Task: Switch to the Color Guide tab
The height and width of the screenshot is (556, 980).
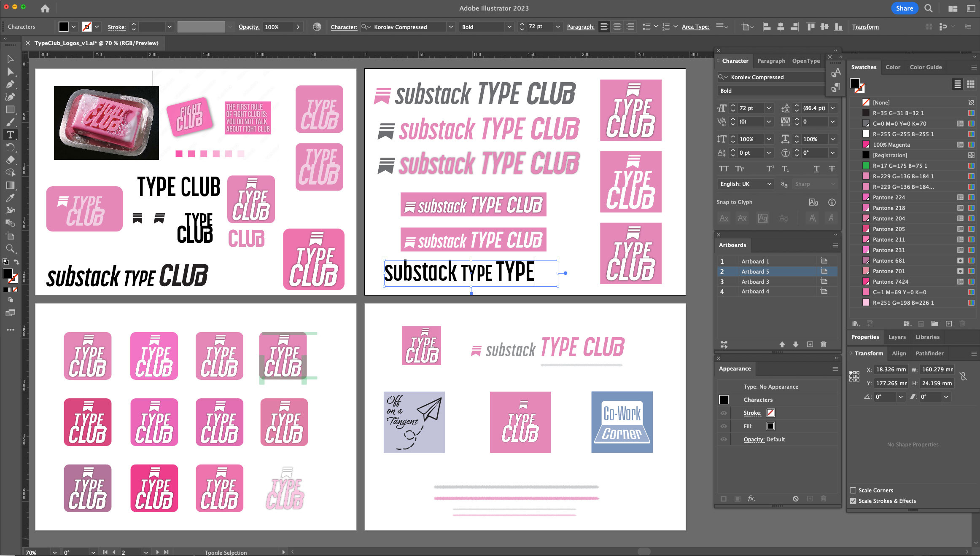Action: click(x=926, y=67)
